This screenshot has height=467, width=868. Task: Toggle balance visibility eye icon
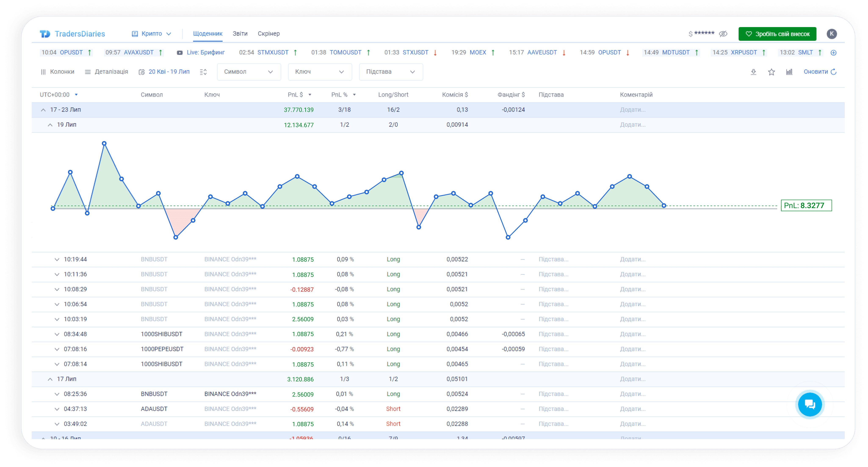(723, 34)
